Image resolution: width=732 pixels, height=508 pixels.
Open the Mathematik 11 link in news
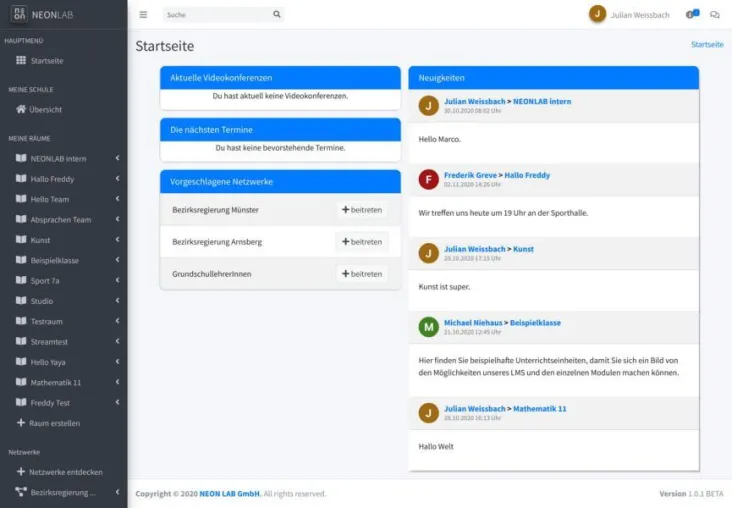[539, 409]
